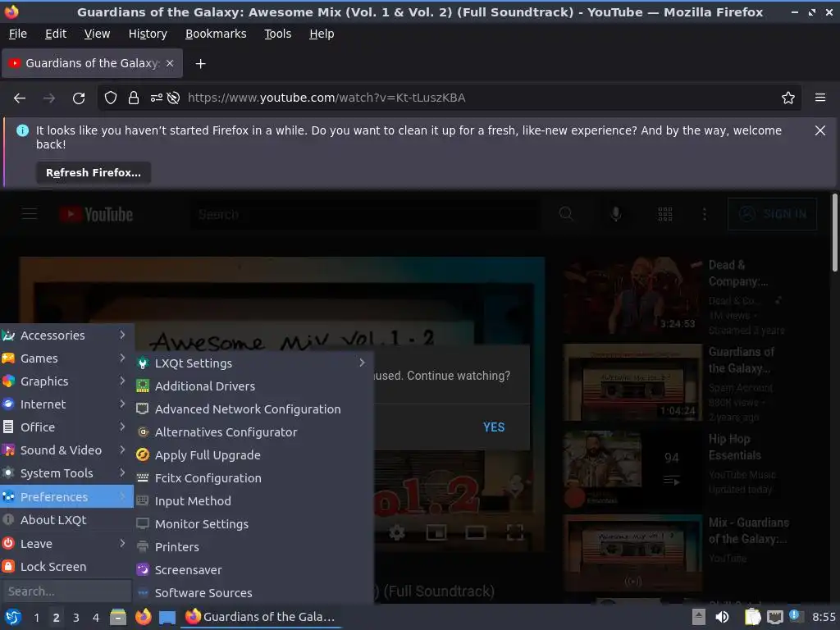
Task: Launch Additional Drivers
Action: 253,386
